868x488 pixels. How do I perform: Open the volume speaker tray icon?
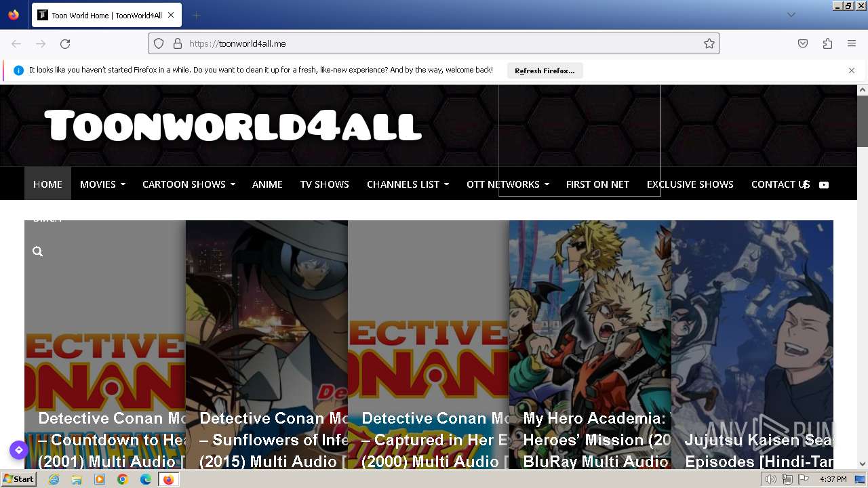click(x=771, y=479)
